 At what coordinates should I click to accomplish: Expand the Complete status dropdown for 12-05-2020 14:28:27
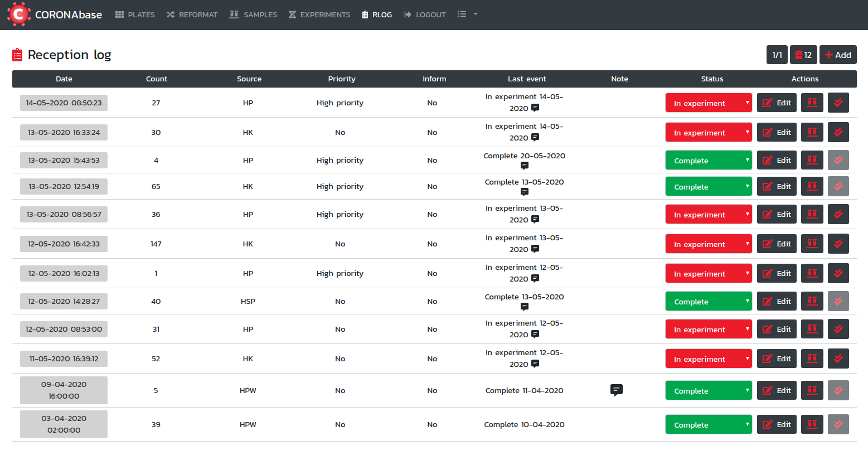tap(708, 301)
